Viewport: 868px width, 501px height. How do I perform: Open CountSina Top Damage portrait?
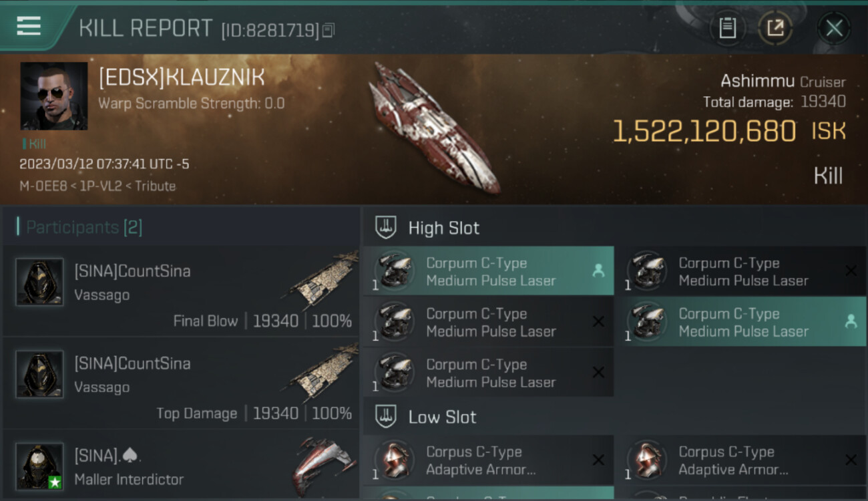tap(40, 374)
